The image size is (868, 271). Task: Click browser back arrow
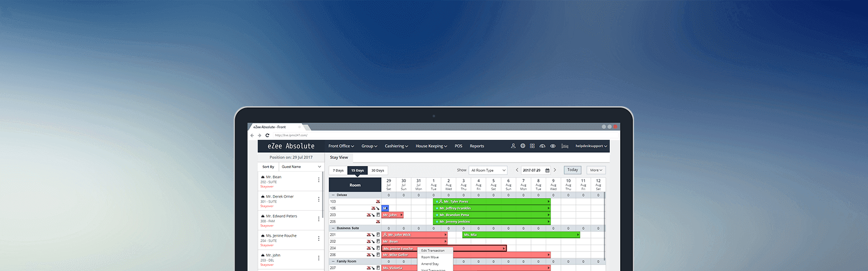252,135
